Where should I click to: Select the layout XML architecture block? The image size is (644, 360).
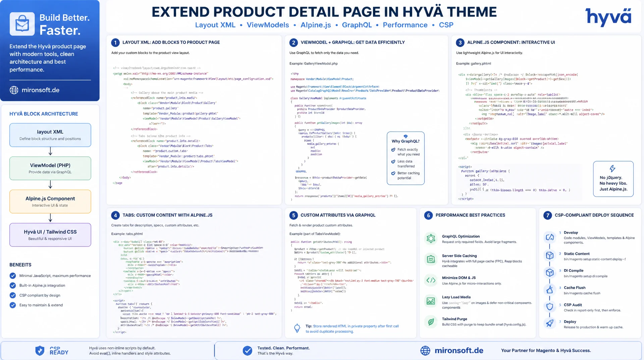click(50, 135)
